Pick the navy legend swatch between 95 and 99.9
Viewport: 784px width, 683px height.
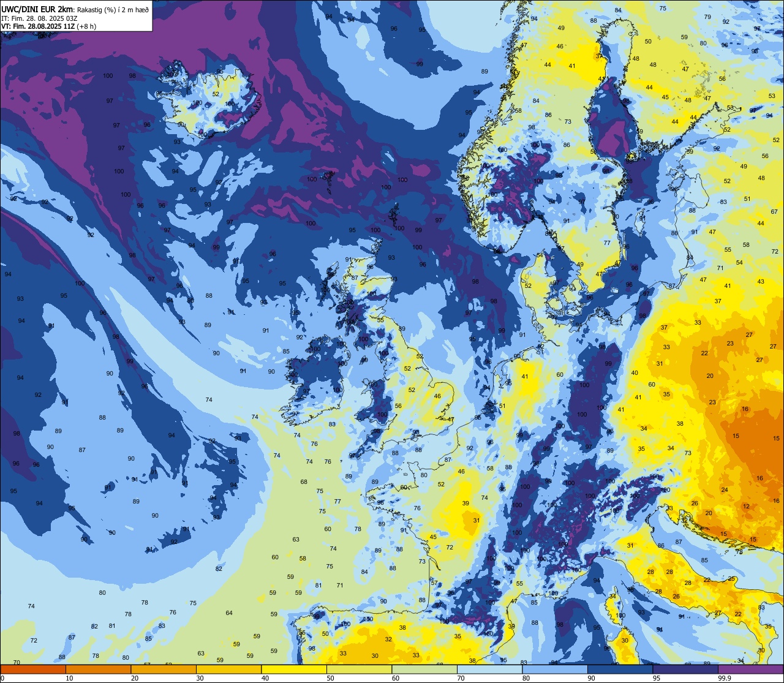pyautogui.click(x=685, y=669)
